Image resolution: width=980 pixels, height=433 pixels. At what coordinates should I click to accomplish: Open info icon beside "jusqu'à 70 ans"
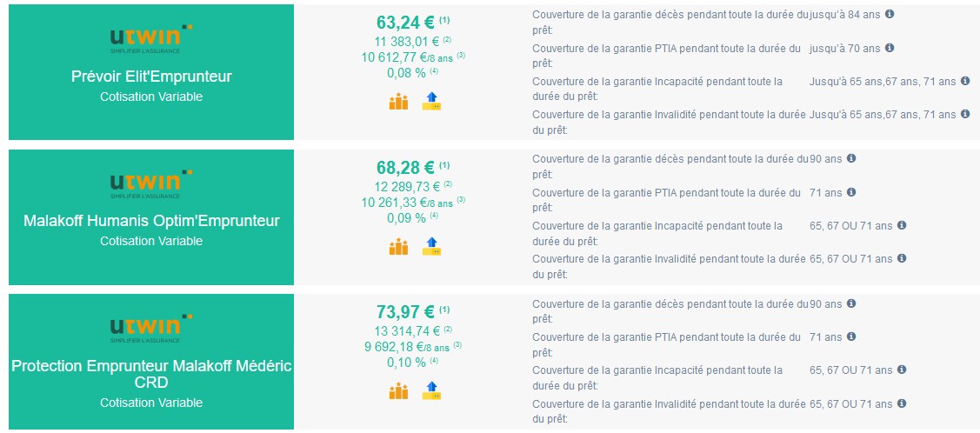(890, 48)
